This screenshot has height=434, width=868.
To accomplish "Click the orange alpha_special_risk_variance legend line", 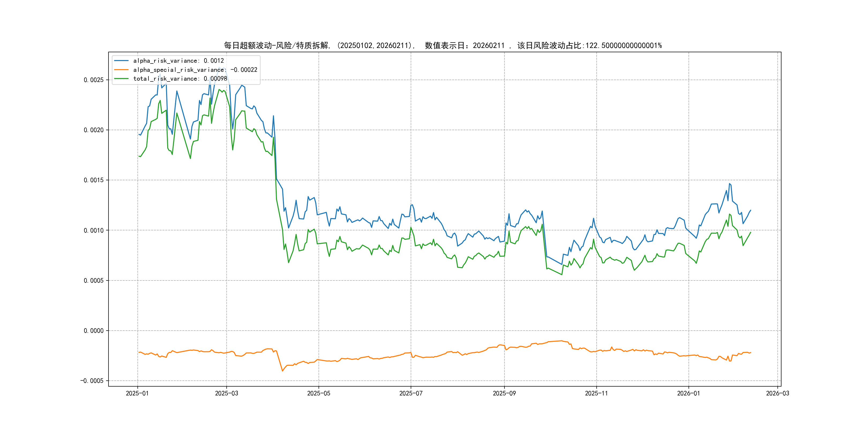I will 121,70.
